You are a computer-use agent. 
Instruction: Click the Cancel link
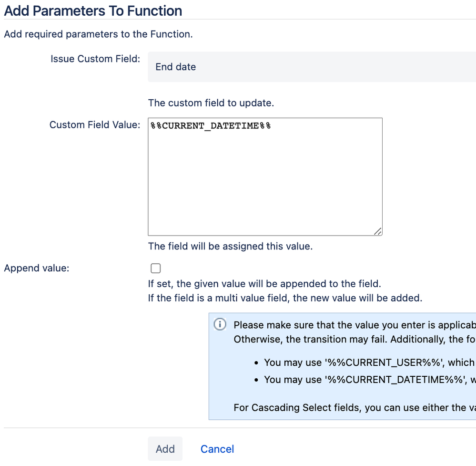click(x=217, y=449)
